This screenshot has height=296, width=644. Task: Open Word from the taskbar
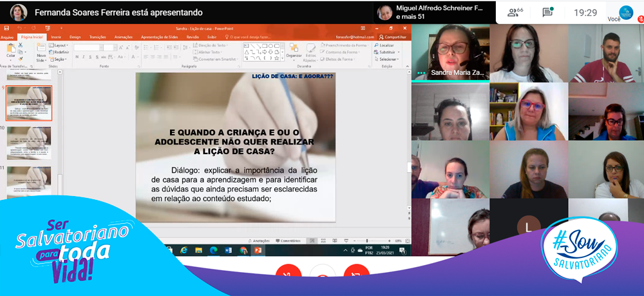tap(228, 250)
